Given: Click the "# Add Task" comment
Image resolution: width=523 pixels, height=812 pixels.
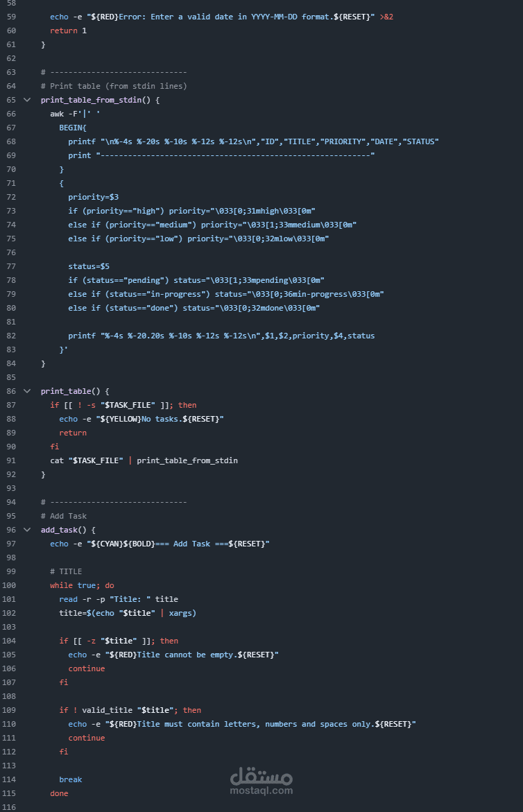Looking at the screenshot, I should tap(63, 516).
